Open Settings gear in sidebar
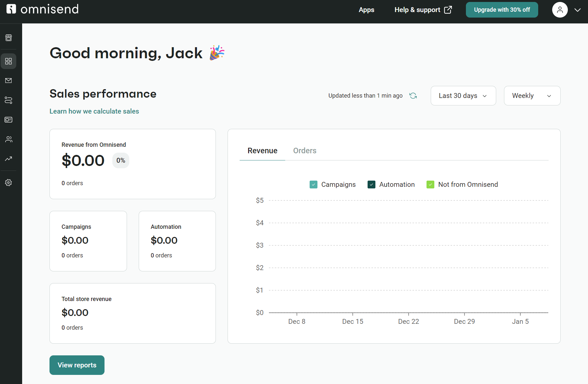Viewport: 588px width, 384px height. click(8, 183)
